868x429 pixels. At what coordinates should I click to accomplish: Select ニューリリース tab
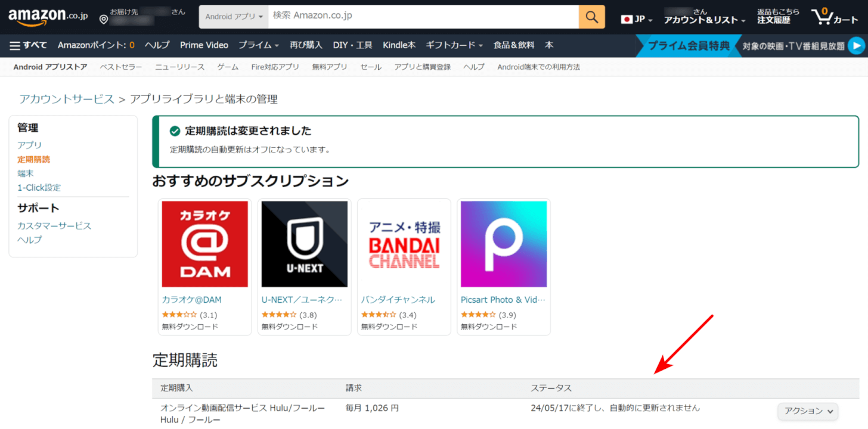180,67
